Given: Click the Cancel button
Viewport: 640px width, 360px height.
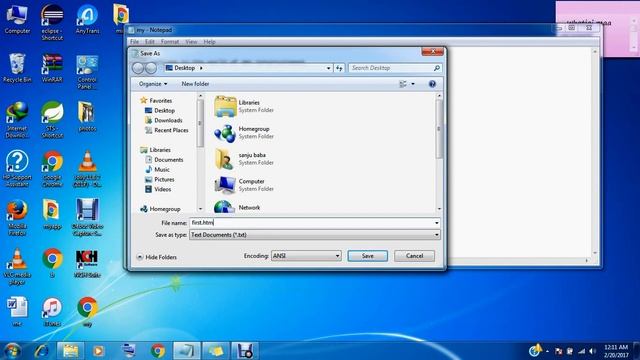Looking at the screenshot, I should pos(414,256).
